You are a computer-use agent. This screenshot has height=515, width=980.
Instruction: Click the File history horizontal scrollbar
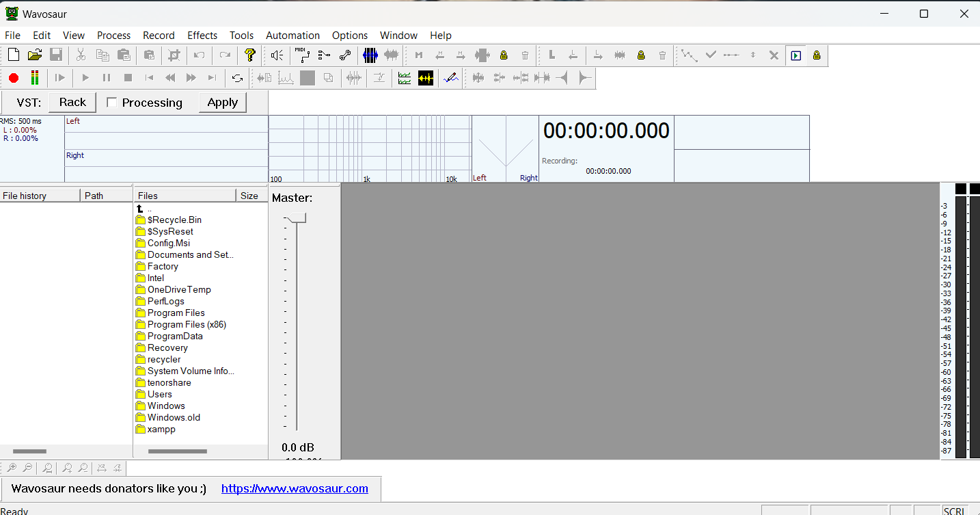(30, 451)
